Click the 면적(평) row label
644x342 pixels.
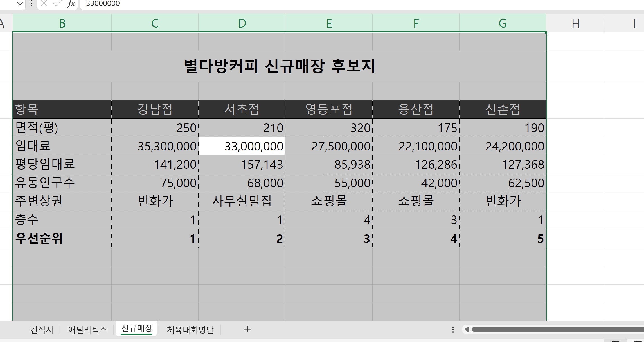pyautogui.click(x=62, y=128)
